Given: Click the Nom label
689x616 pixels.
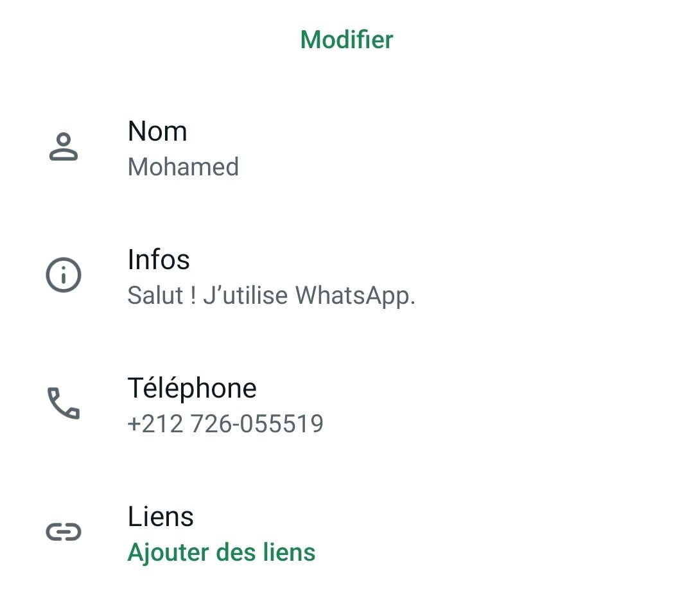Looking at the screenshot, I should [157, 132].
